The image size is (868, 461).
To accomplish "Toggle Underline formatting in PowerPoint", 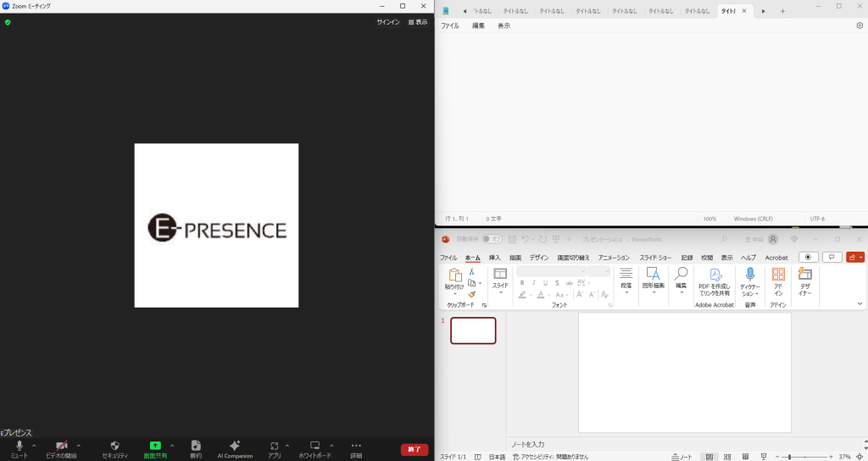I will click(x=545, y=283).
